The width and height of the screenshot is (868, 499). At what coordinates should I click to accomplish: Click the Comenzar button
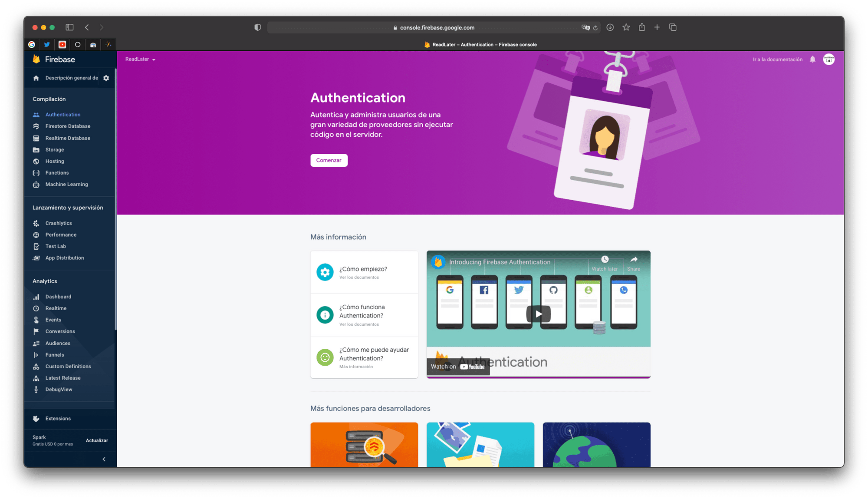tap(329, 160)
